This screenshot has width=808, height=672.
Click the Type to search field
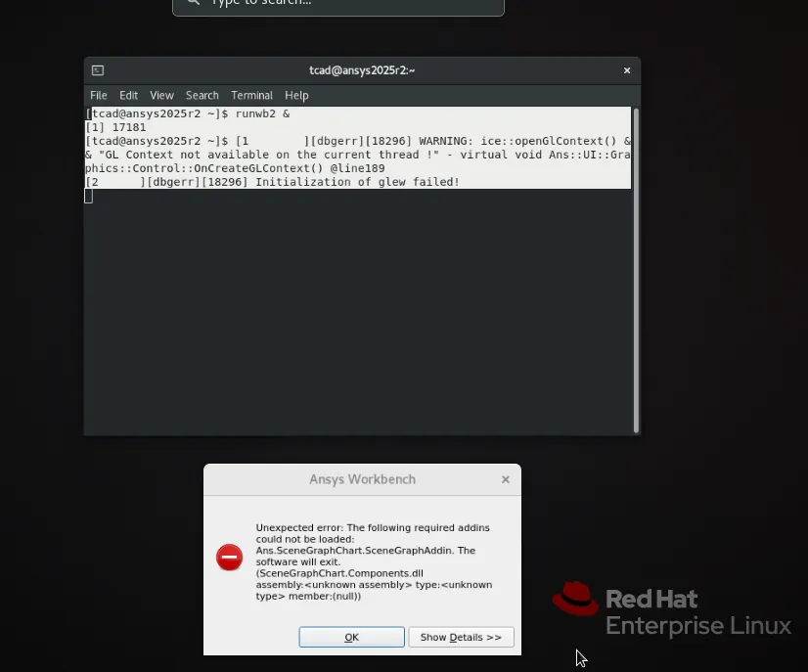coord(338,4)
